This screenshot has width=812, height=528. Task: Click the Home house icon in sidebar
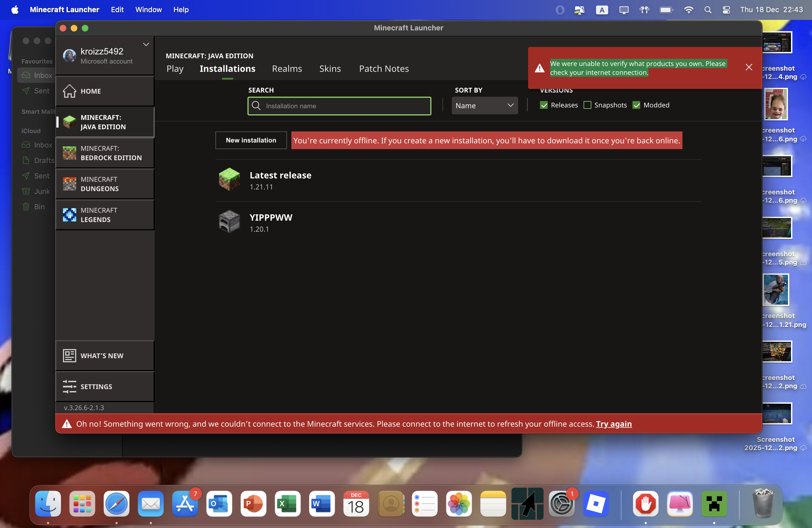point(69,91)
